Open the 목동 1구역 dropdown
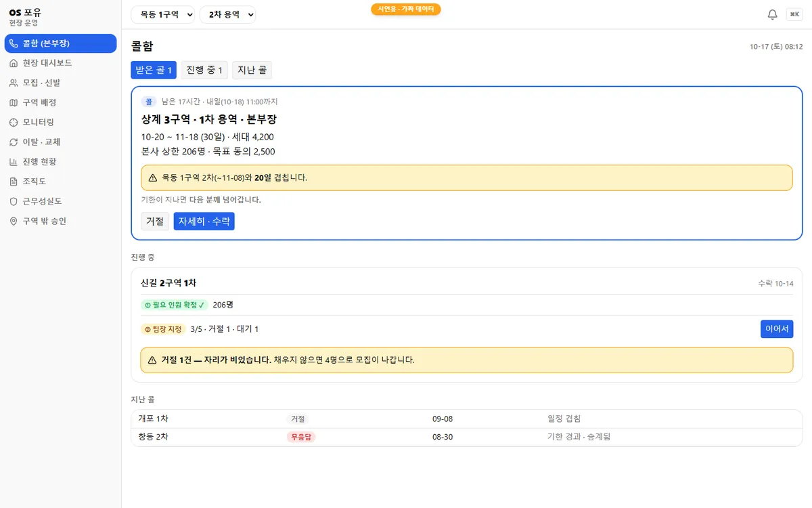Screen dimensions: 812x508 (163, 14)
